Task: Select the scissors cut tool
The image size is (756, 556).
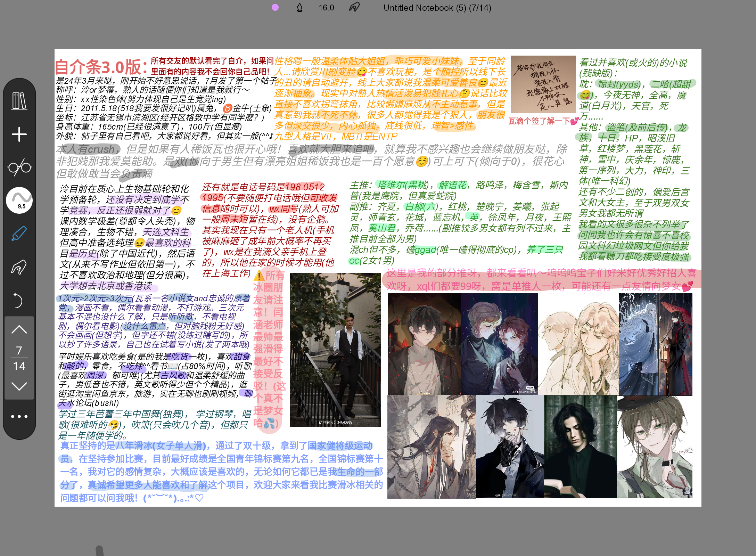Action: click(x=19, y=167)
